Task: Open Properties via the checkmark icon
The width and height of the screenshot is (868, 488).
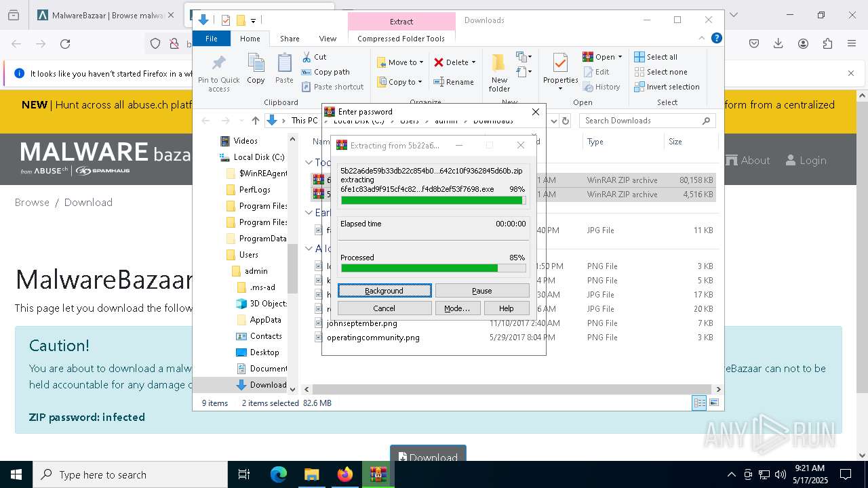Action: pyautogui.click(x=560, y=63)
